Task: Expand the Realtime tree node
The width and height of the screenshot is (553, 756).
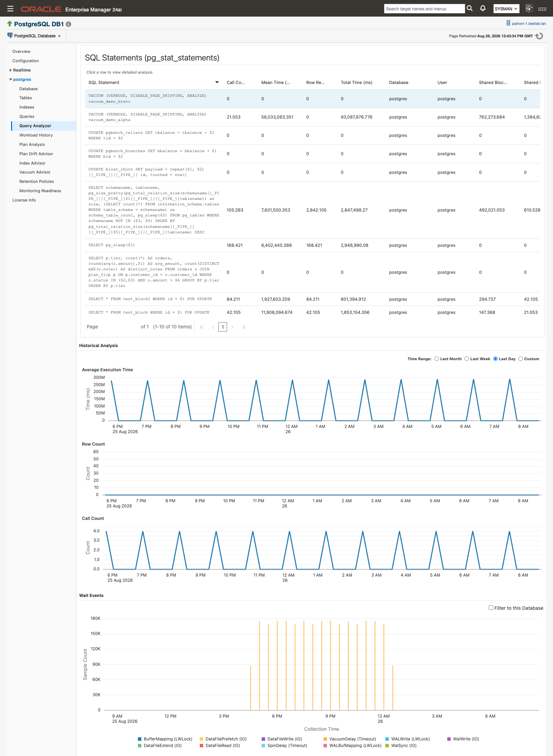Action: [x=11, y=70]
